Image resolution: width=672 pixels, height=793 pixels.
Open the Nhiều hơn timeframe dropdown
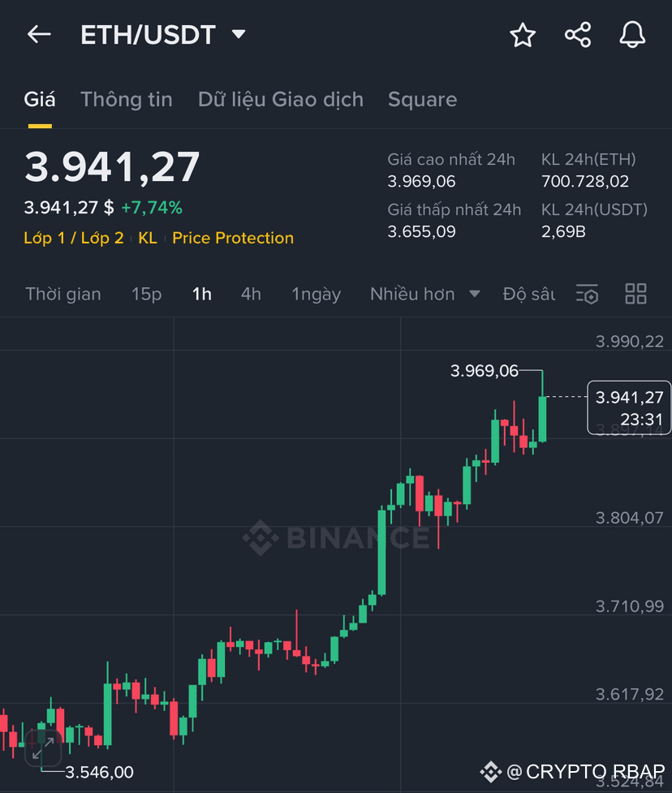tap(424, 294)
